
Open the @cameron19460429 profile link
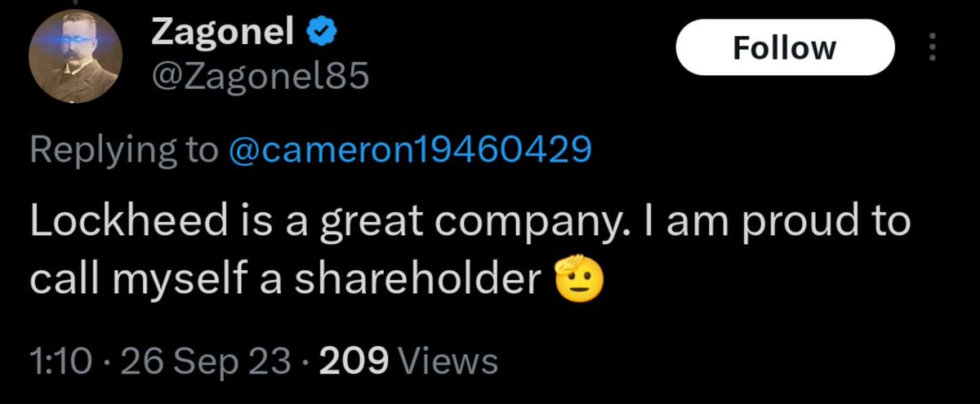coord(411,149)
